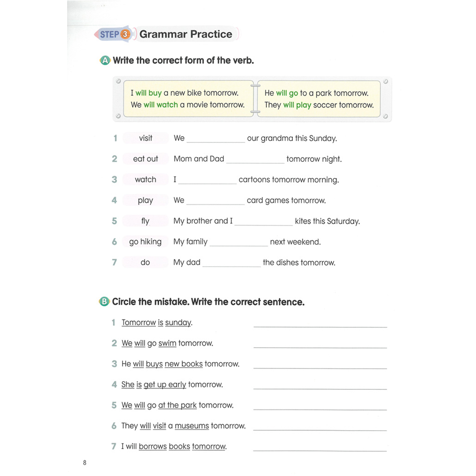Click the green circled A icon
The width and height of the screenshot is (476, 476).
pos(105,61)
